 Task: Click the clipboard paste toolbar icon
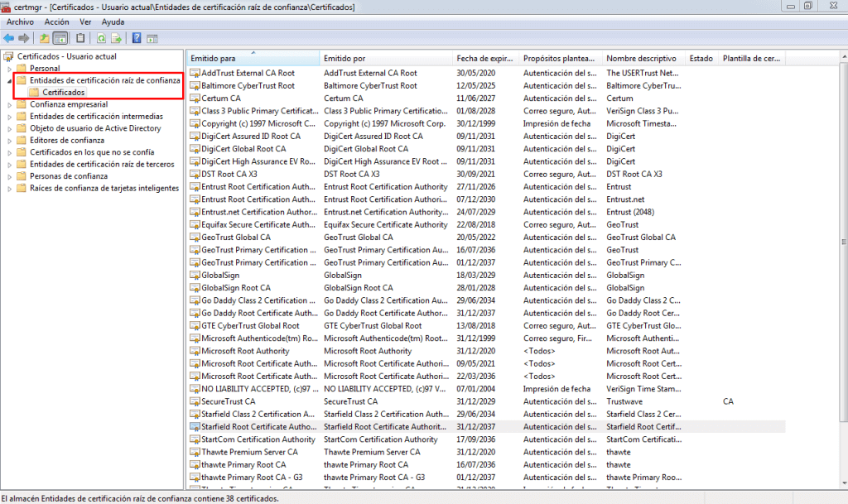coord(80,38)
